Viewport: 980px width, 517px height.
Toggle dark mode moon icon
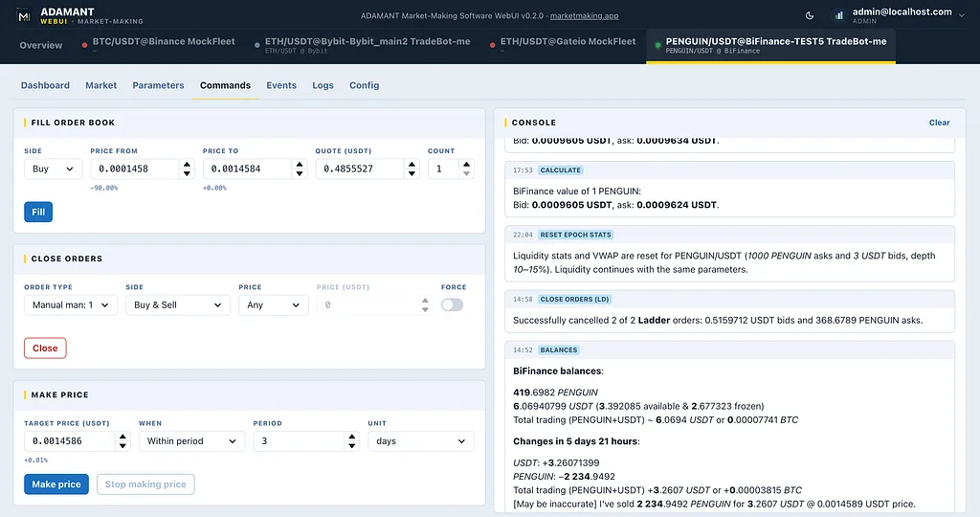point(810,15)
